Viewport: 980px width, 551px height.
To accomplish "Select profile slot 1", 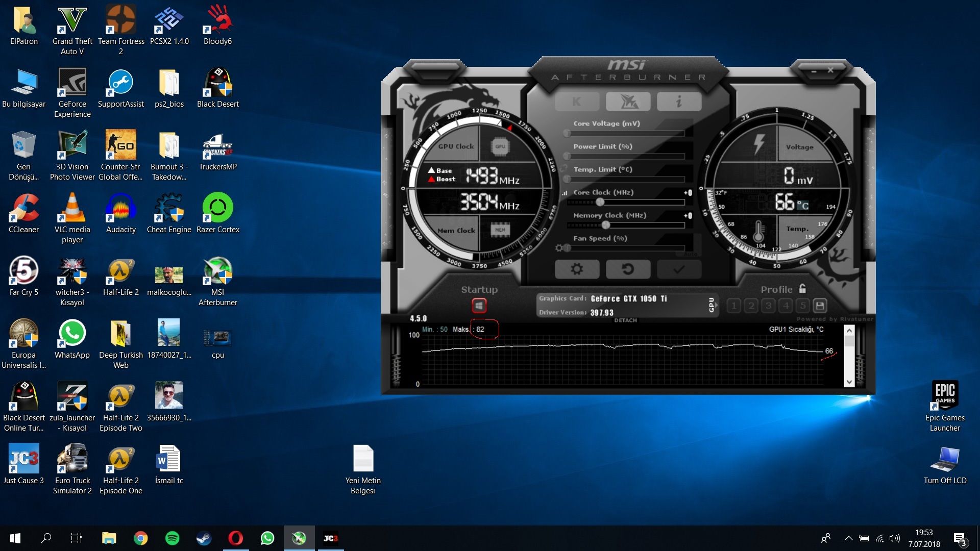I will (733, 305).
